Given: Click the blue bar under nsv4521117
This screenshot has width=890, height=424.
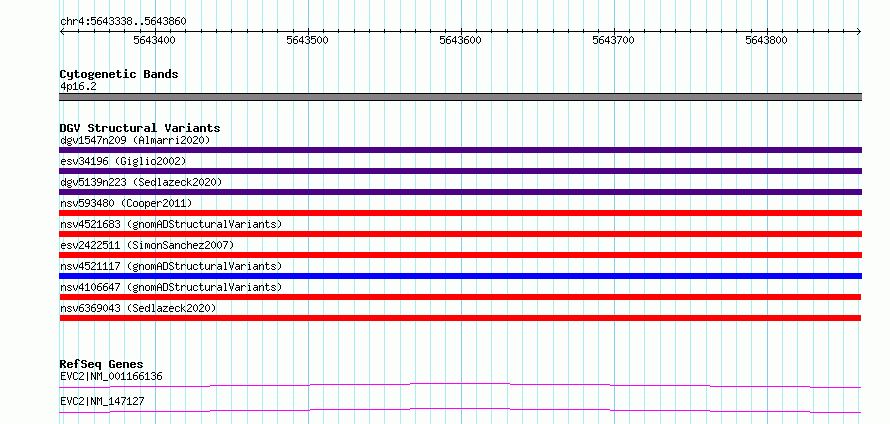Looking at the screenshot, I should [x=460, y=276].
